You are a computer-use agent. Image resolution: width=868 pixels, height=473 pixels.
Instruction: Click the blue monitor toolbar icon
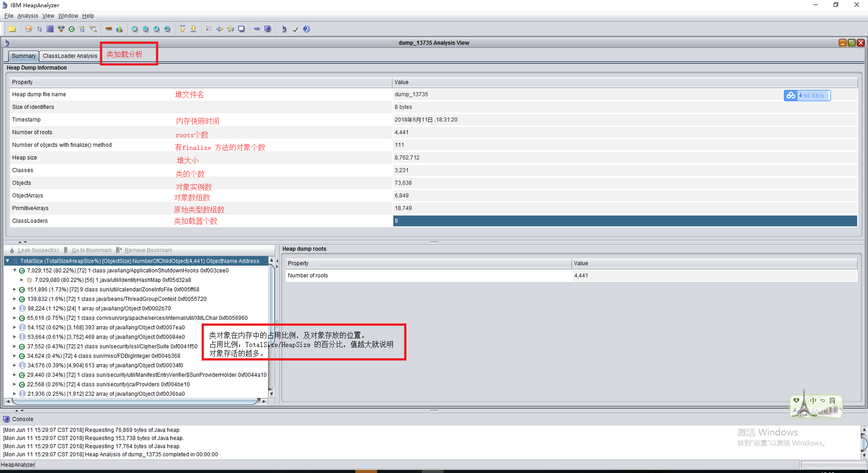[268, 29]
